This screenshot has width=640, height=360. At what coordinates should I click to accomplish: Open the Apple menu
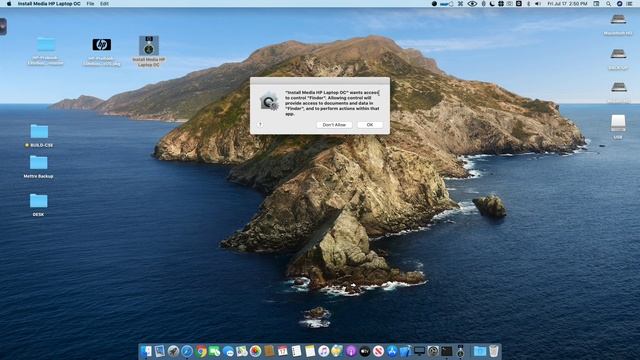[9, 4]
